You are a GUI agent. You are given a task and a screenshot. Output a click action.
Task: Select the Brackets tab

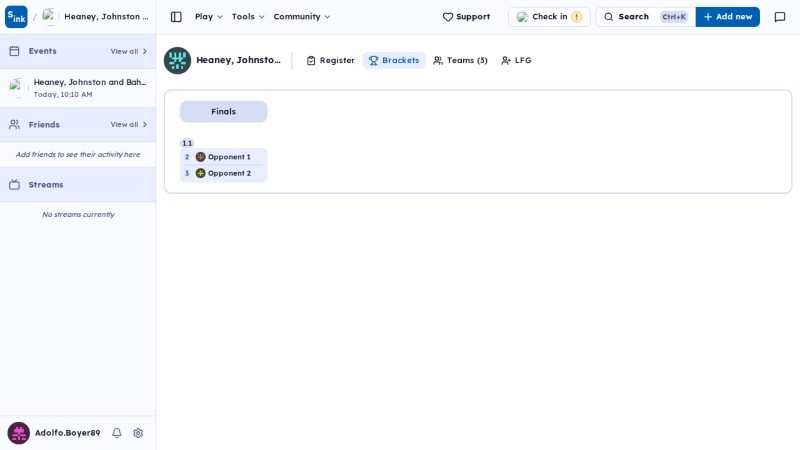394,60
